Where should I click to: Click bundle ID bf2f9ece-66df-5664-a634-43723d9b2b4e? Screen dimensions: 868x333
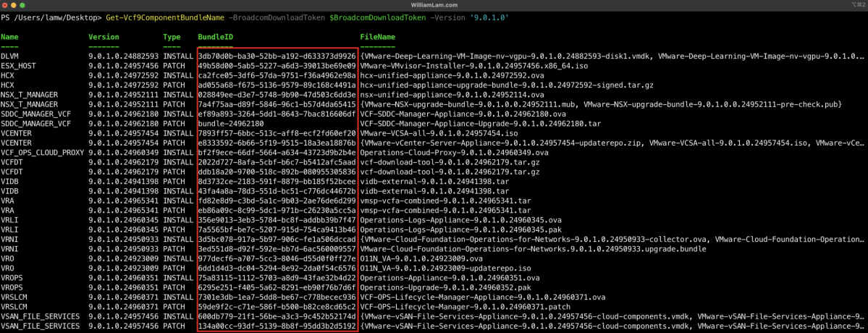277,151
